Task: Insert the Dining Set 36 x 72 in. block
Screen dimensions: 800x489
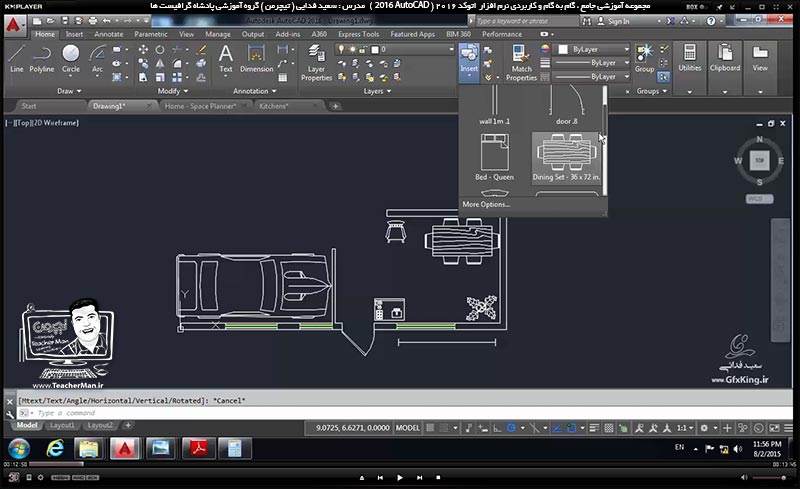Action: click(x=566, y=157)
